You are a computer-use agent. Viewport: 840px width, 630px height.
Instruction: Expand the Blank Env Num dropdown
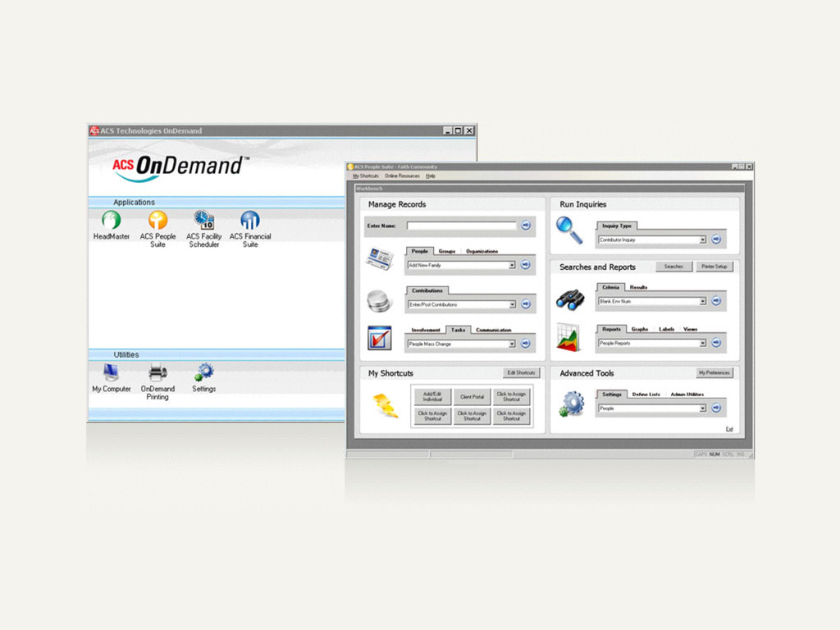point(703,302)
